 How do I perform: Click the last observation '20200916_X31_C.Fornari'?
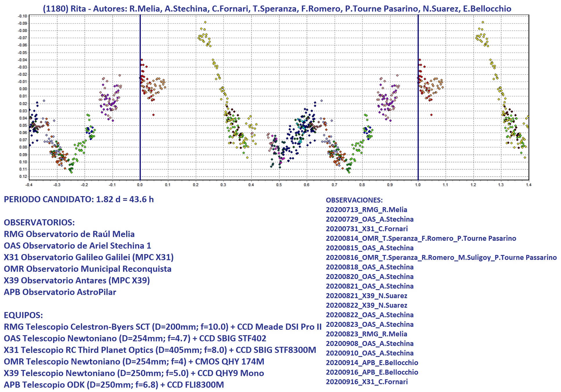click(x=366, y=382)
